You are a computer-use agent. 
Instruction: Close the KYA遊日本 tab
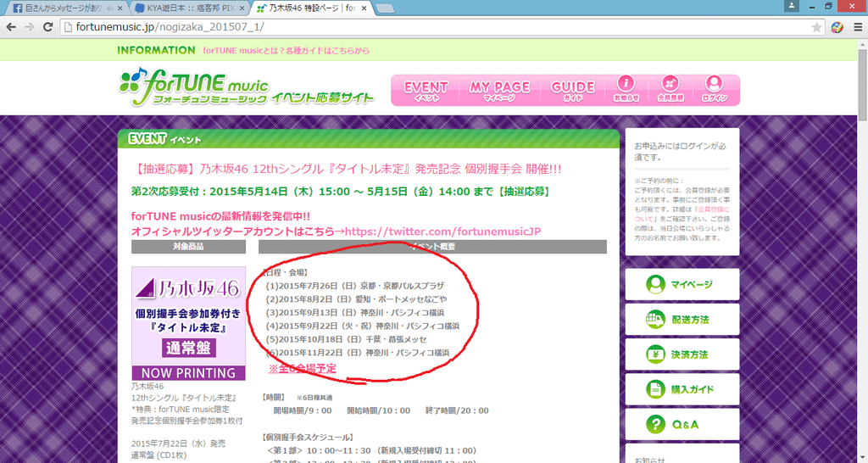coord(242,8)
